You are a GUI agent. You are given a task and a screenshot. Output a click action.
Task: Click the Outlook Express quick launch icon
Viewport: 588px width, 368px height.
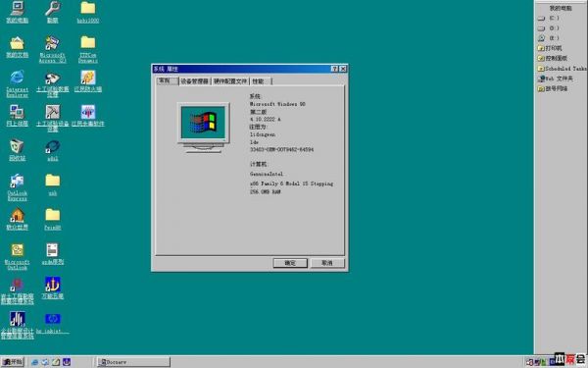45,362
